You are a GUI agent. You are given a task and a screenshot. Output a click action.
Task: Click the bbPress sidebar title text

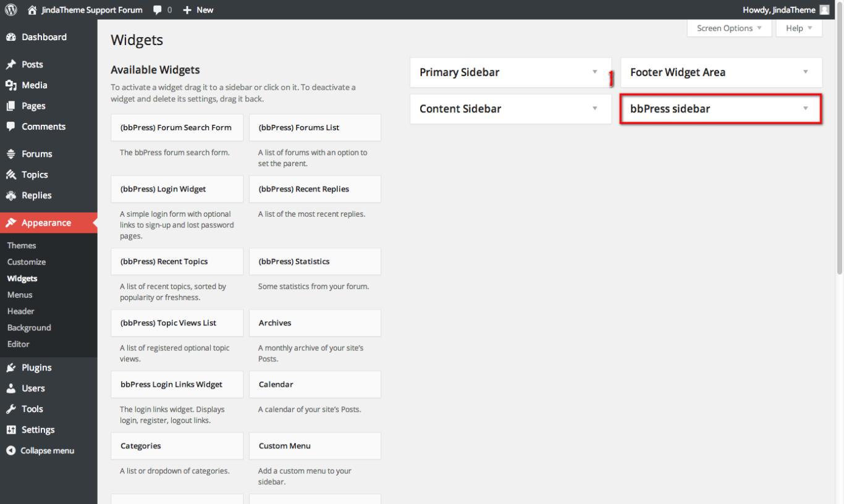(x=670, y=109)
